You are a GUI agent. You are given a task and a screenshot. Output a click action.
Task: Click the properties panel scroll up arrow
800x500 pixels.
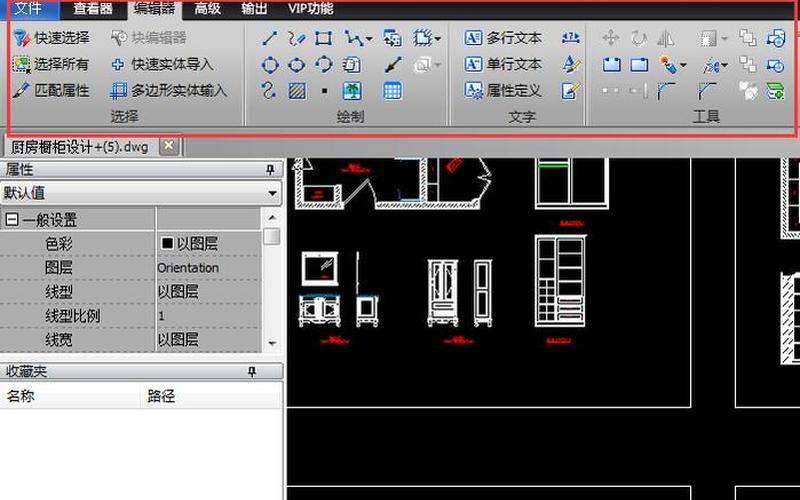[272, 217]
